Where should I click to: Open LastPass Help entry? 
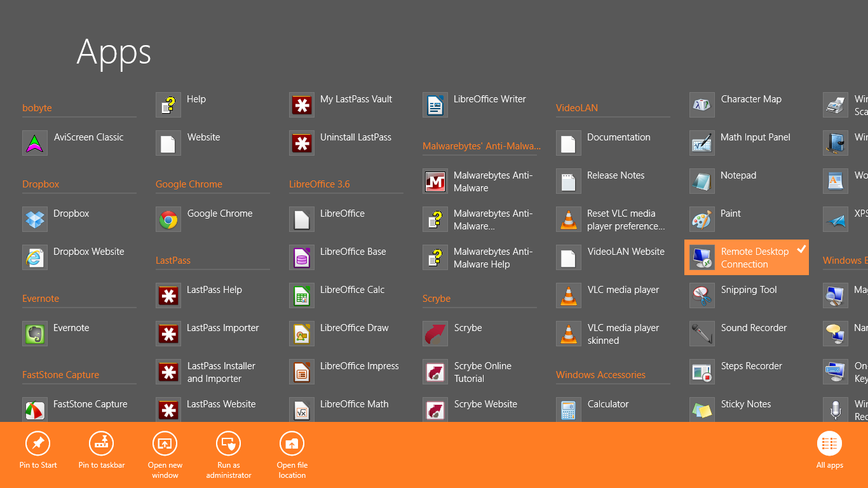click(214, 290)
